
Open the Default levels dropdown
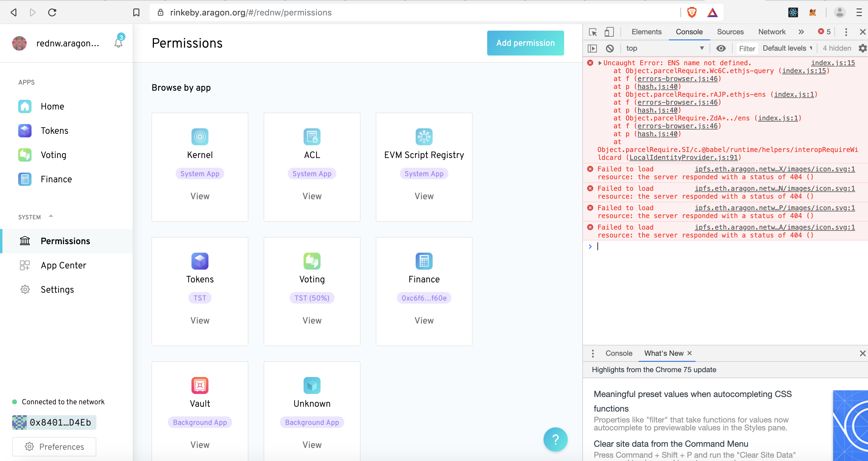click(787, 48)
